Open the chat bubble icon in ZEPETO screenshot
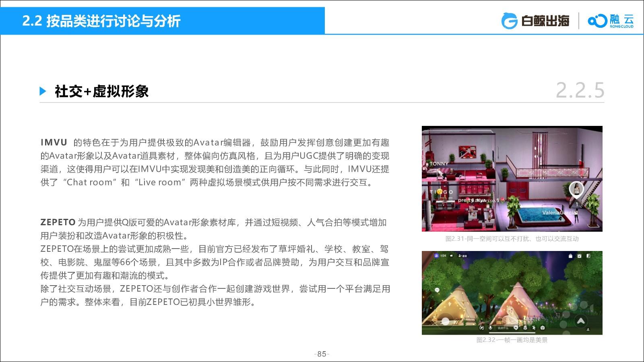The height and width of the screenshot is (362, 644). coord(436,290)
